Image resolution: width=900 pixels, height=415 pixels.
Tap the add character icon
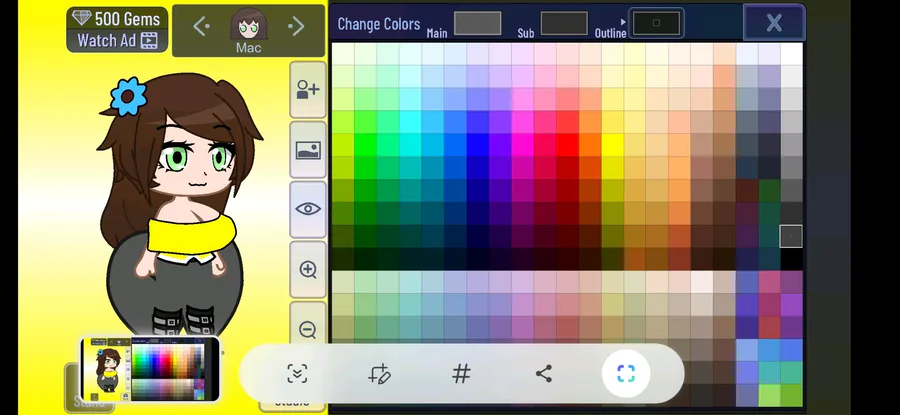pos(308,90)
